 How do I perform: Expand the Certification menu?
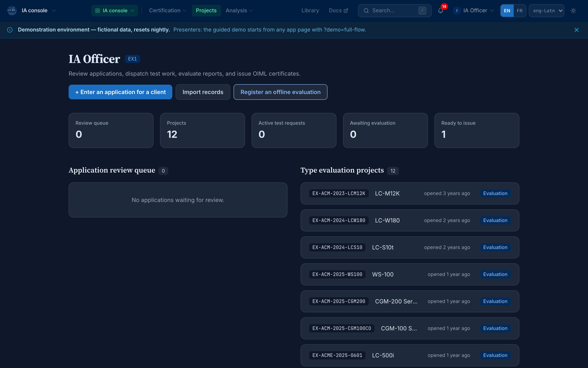click(167, 11)
